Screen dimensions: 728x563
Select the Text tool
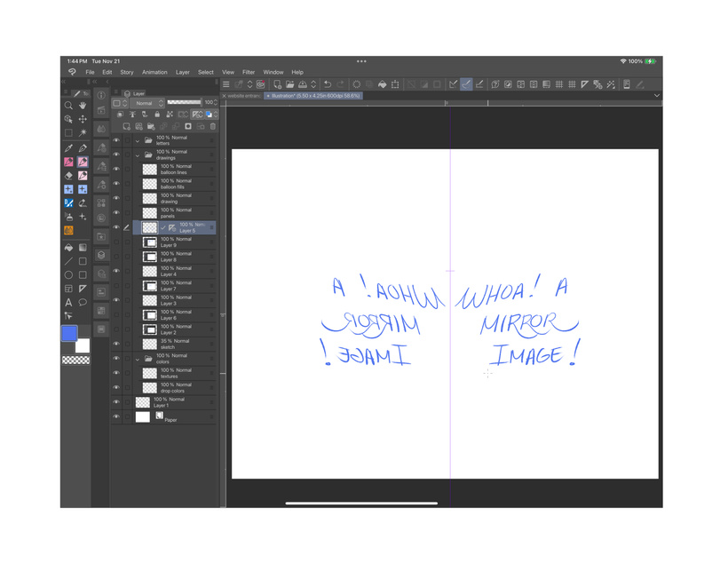point(68,302)
